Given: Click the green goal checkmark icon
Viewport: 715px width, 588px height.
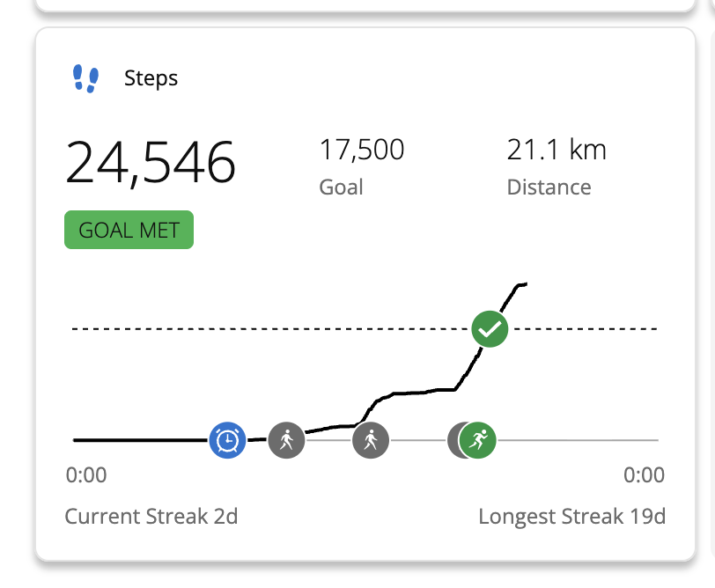Looking at the screenshot, I should (x=489, y=329).
